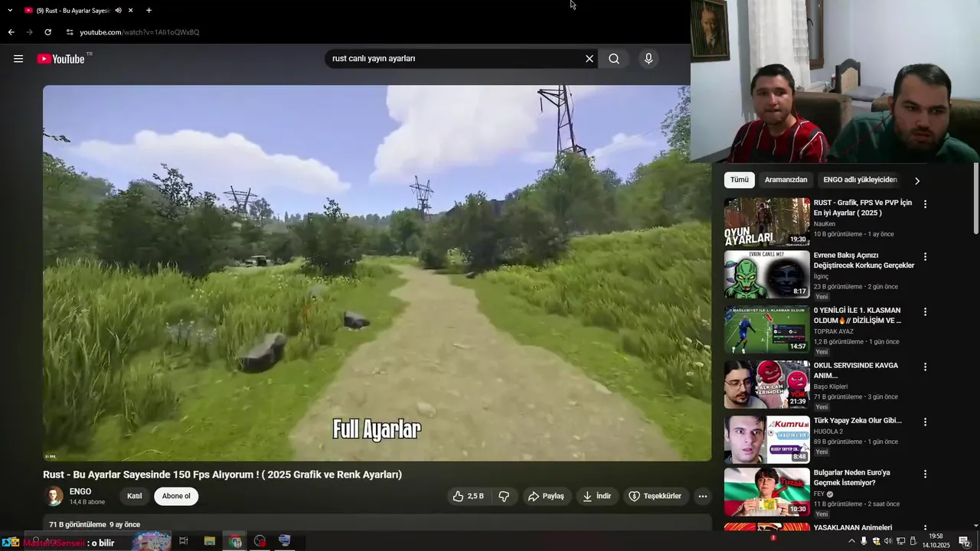Click the magnifier search button
The width and height of the screenshot is (980, 551).
tap(614, 59)
